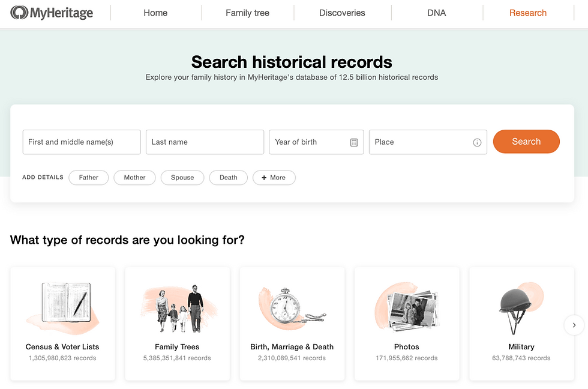Open Birth, Marriage & Death records
588x389 pixels.
click(x=292, y=324)
